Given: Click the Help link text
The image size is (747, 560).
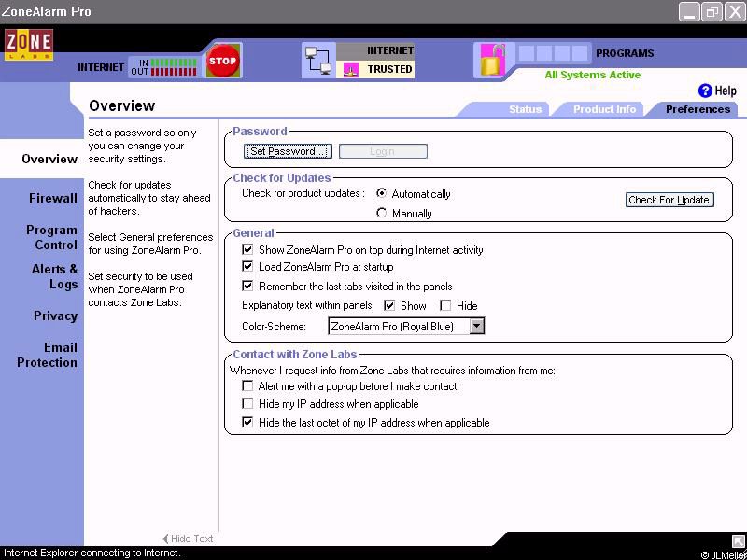Looking at the screenshot, I should coord(726,91).
